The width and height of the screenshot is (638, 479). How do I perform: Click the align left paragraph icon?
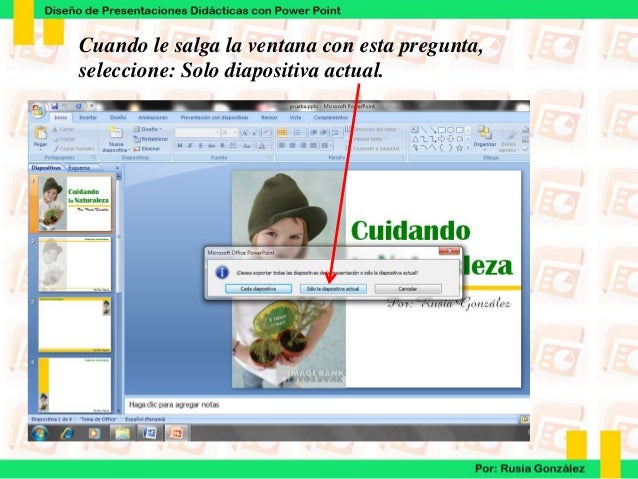coord(282,145)
